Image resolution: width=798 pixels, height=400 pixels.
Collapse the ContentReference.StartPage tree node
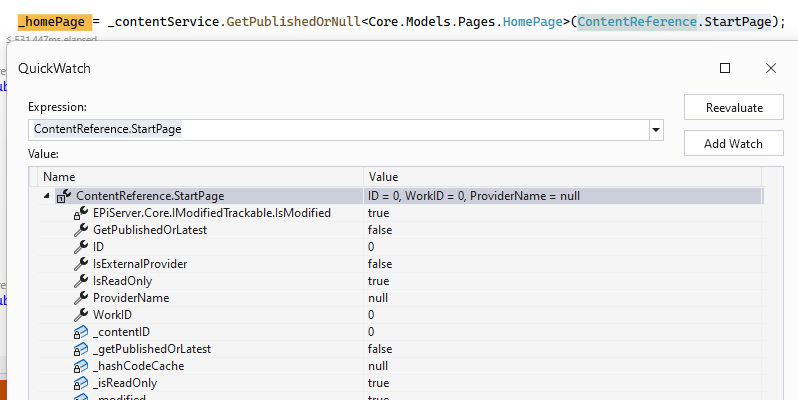tap(46, 196)
